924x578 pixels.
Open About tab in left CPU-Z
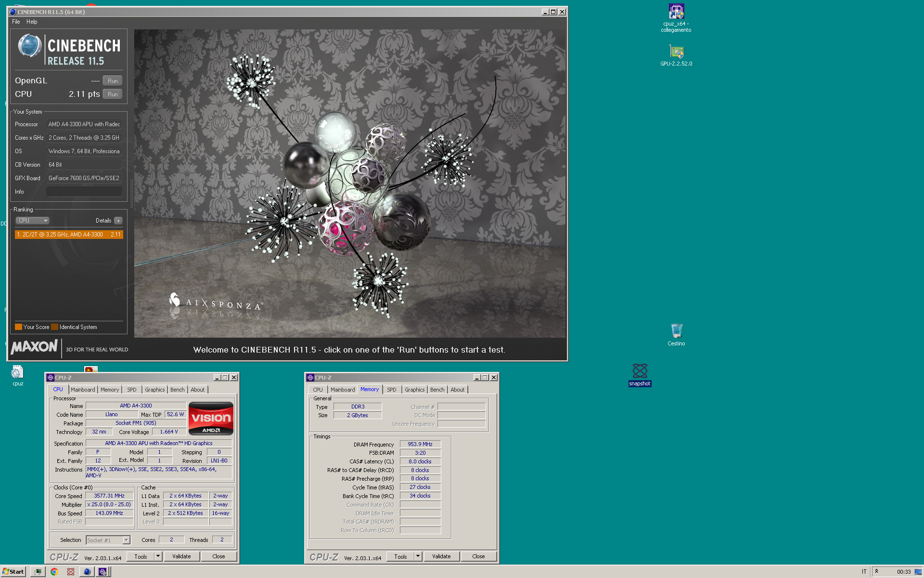pyautogui.click(x=198, y=390)
